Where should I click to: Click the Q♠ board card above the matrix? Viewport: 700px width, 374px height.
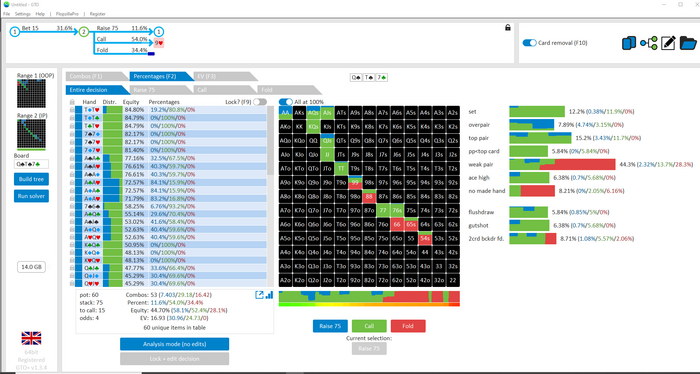coord(356,77)
